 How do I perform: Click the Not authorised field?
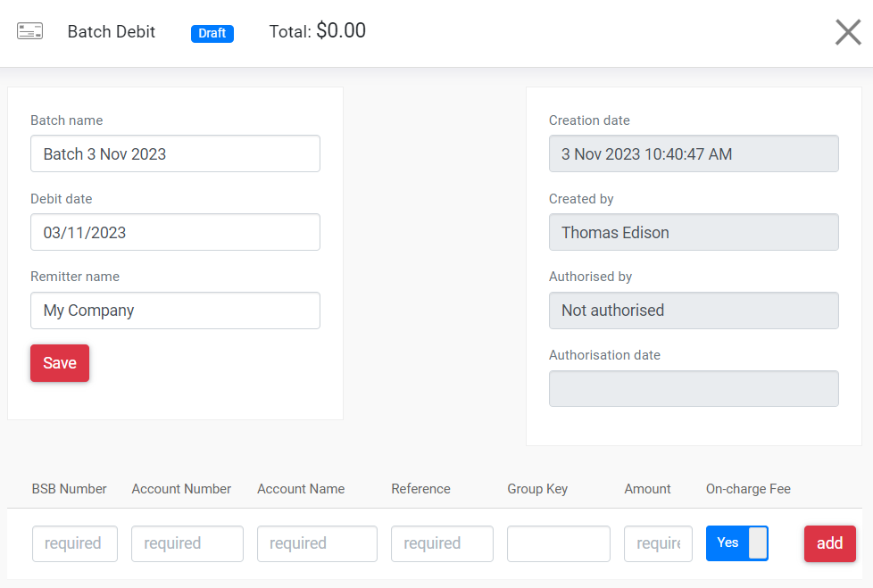[694, 311]
